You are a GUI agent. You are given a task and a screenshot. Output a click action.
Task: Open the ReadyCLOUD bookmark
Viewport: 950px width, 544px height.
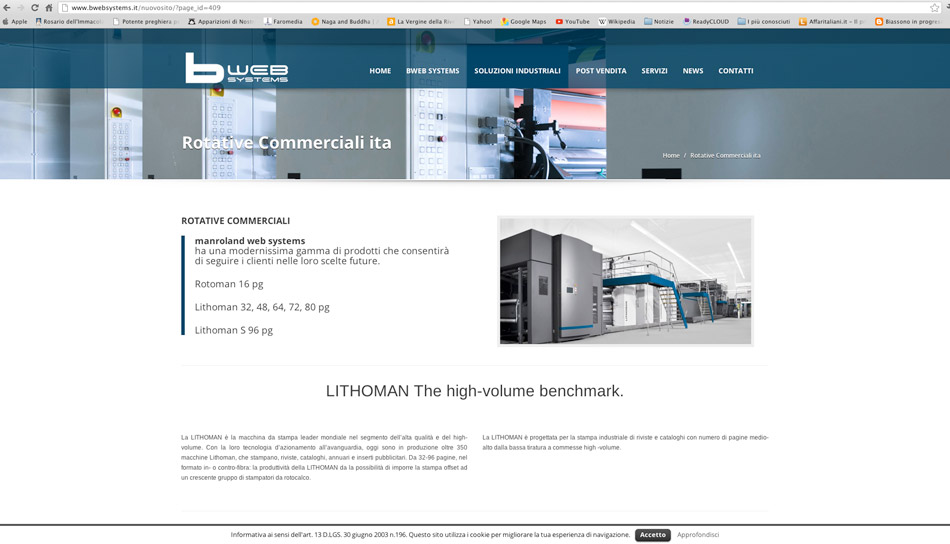tap(706, 21)
